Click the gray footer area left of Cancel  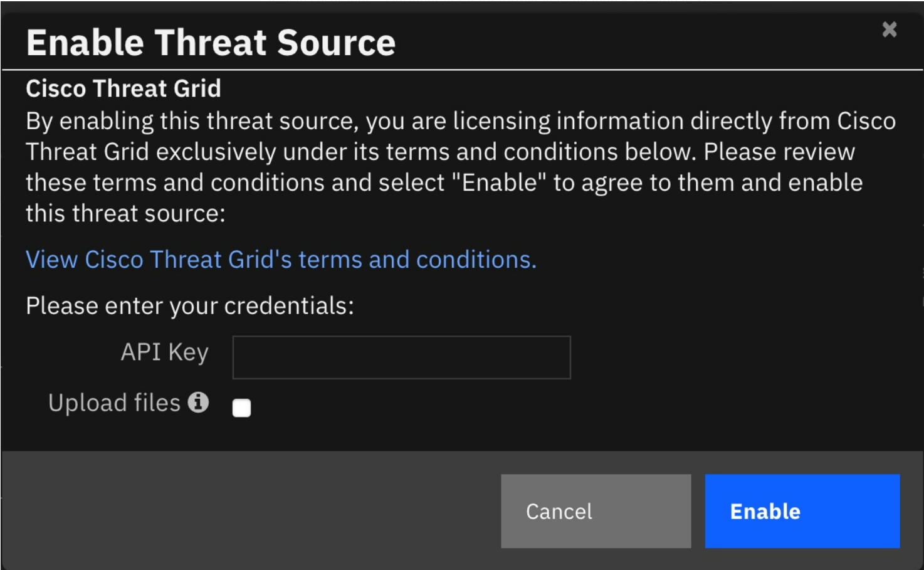click(x=251, y=511)
